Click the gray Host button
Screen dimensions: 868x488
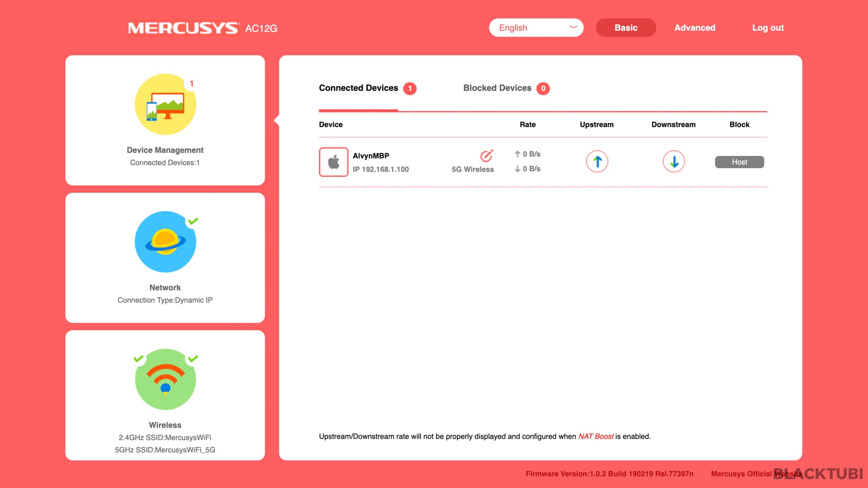point(739,162)
